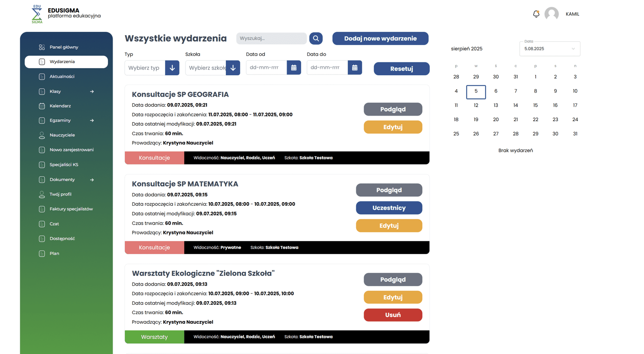This screenshot has width=644, height=354.
Task: Click the Kalendarz icon in the sidebar
Action: 42,106
